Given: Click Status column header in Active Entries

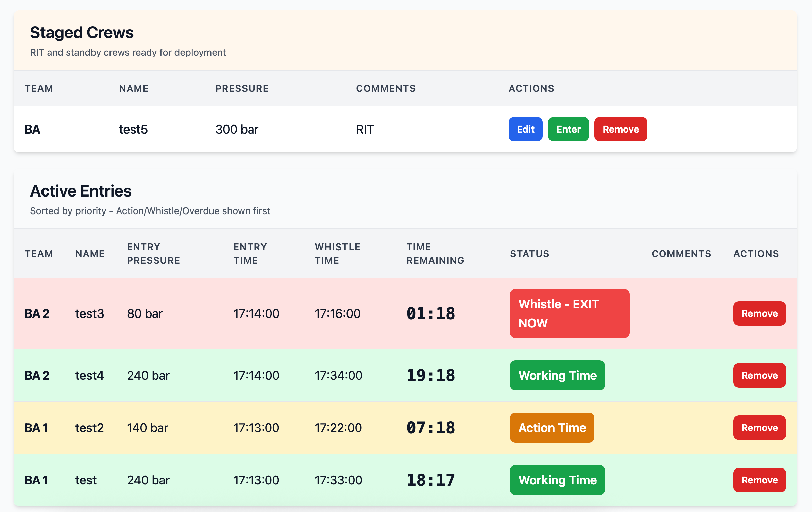Looking at the screenshot, I should pos(529,254).
